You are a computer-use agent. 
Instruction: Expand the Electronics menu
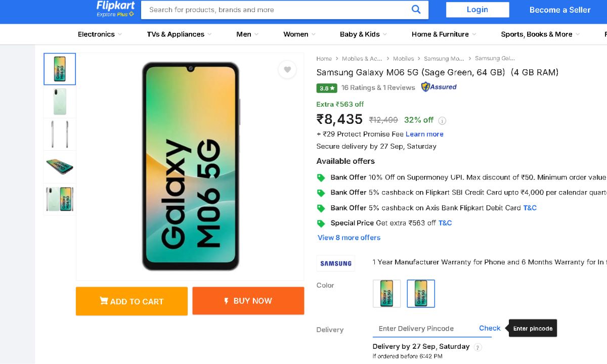coord(100,34)
